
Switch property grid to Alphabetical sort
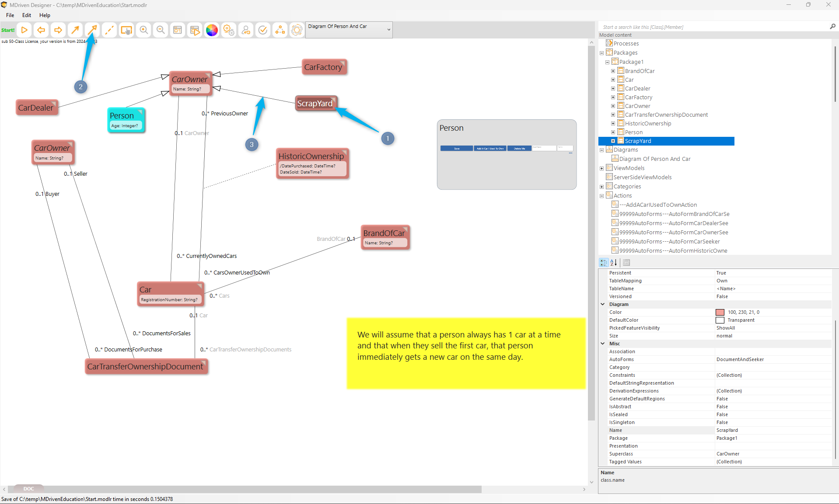[x=614, y=263]
